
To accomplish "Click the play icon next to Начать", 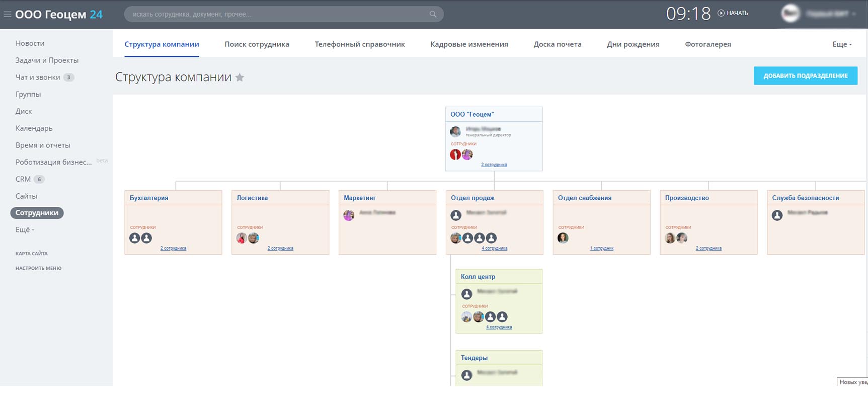I will [721, 13].
